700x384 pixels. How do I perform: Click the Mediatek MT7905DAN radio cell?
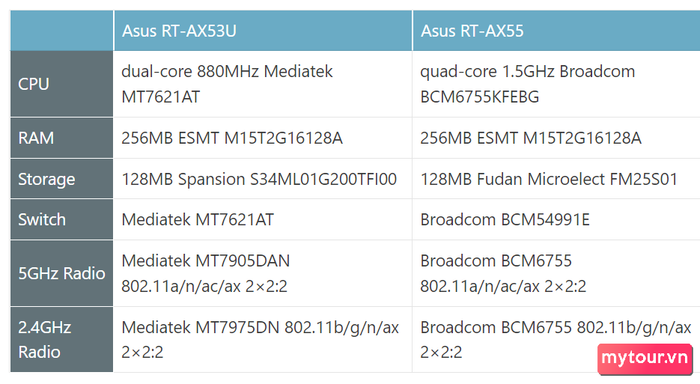point(263,273)
